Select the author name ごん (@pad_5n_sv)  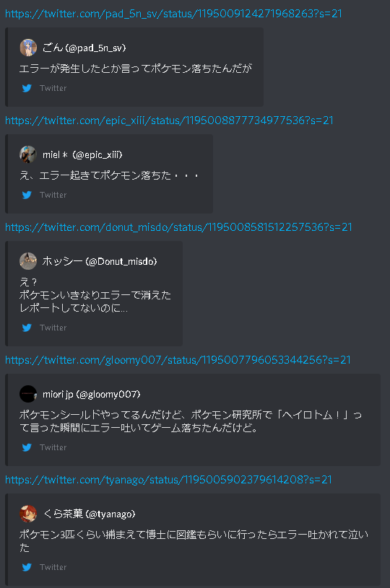84,48
